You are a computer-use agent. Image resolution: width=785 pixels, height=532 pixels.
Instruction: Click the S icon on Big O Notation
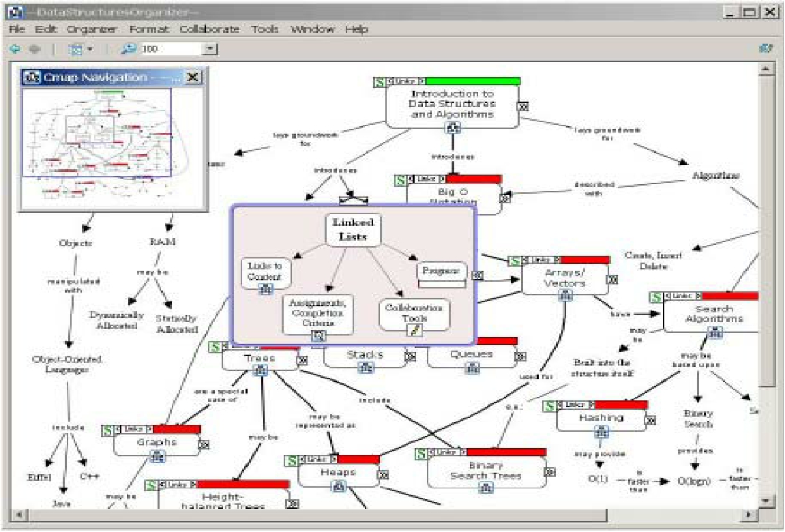pos(400,180)
